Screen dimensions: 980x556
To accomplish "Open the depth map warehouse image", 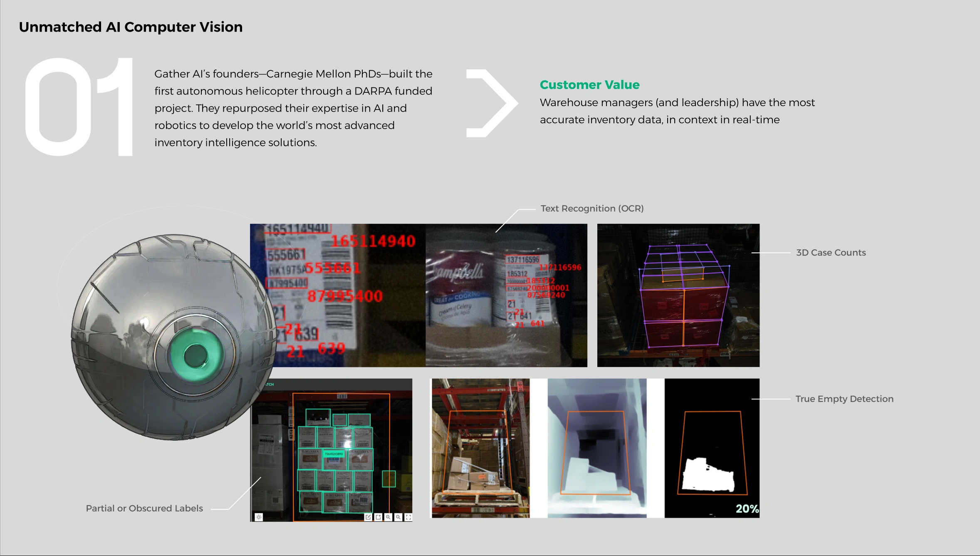I will click(597, 448).
